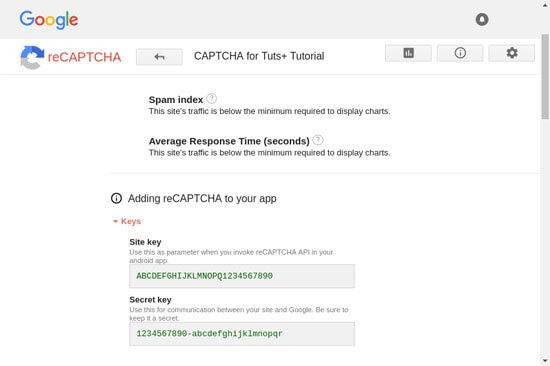This screenshot has height=366, width=550.
Task: Click the help icon next to Spam index
Action: [211, 99]
